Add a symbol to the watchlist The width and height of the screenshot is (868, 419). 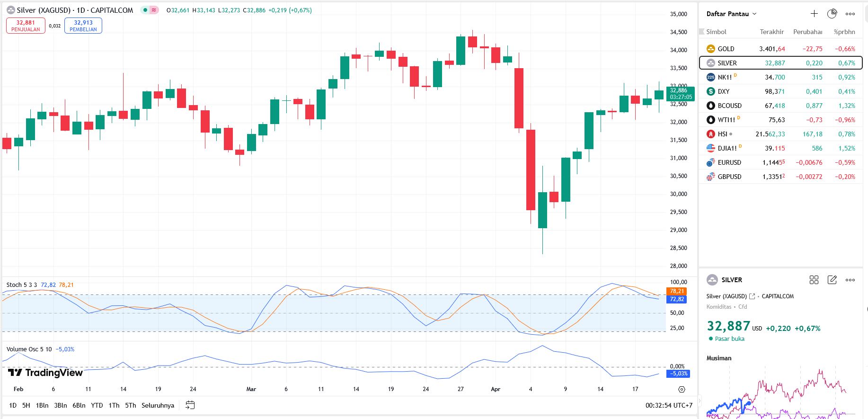(814, 14)
